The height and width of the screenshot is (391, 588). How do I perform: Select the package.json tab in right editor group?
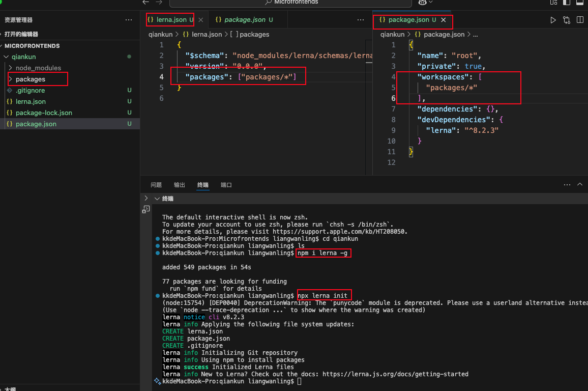click(x=408, y=19)
